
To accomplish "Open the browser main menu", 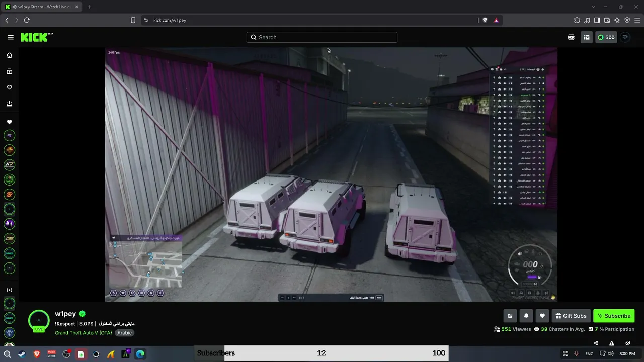I will 637,20.
